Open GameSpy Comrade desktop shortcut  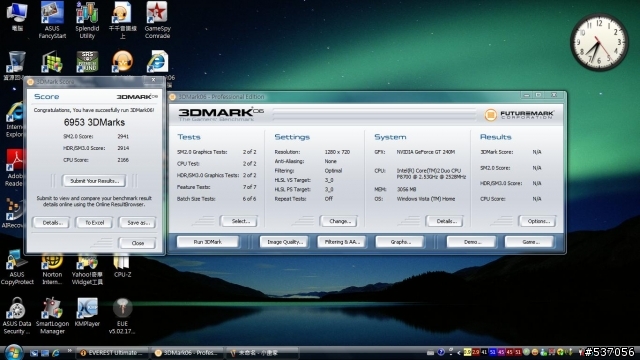[157, 20]
